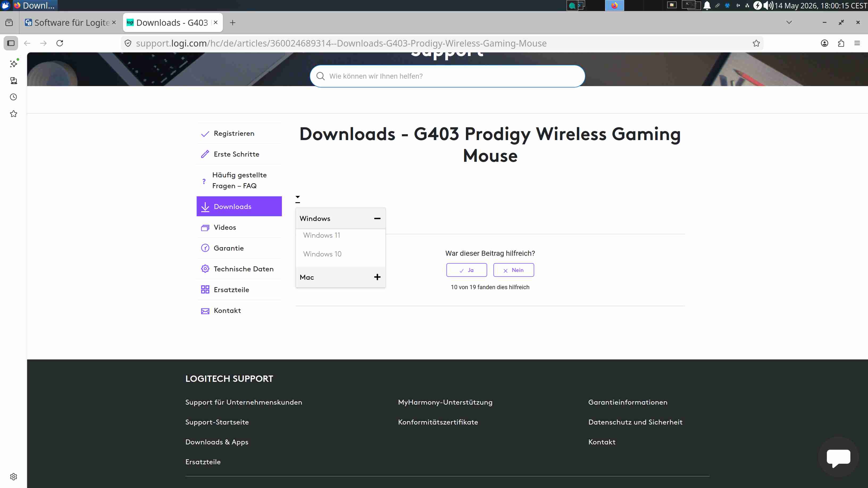
Task: Reload the current page
Action: 60,43
